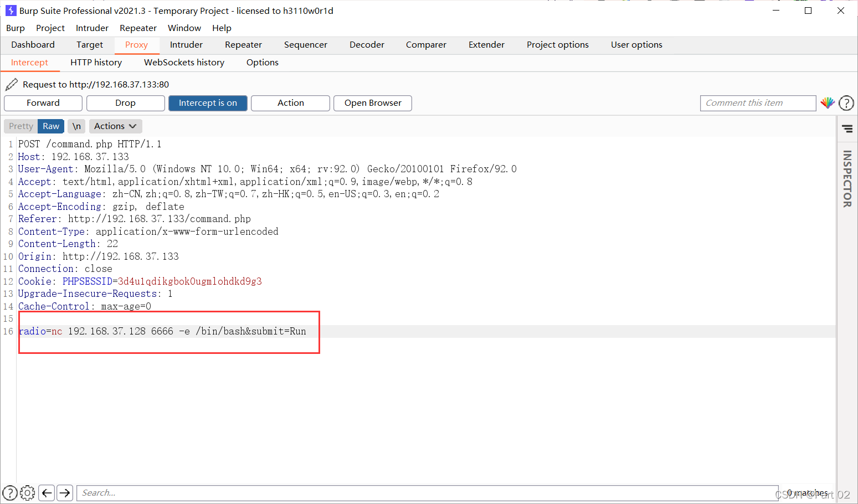
Task: Open the HTTP history sub-tab
Action: (x=96, y=63)
